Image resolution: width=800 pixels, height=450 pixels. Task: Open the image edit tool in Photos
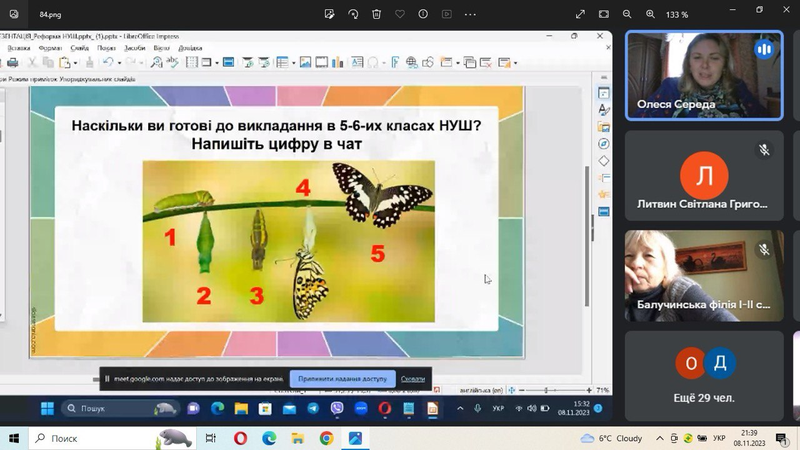click(x=330, y=14)
